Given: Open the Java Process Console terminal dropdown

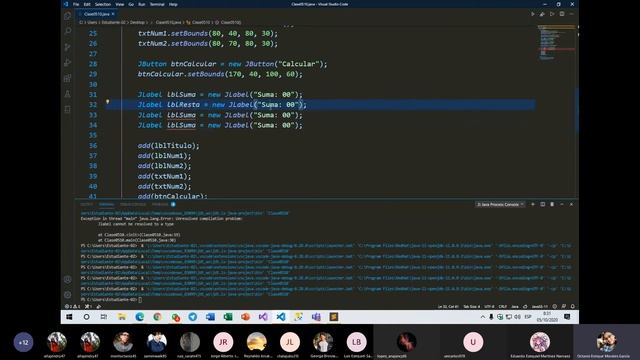Looking at the screenshot, I should pos(500,204).
